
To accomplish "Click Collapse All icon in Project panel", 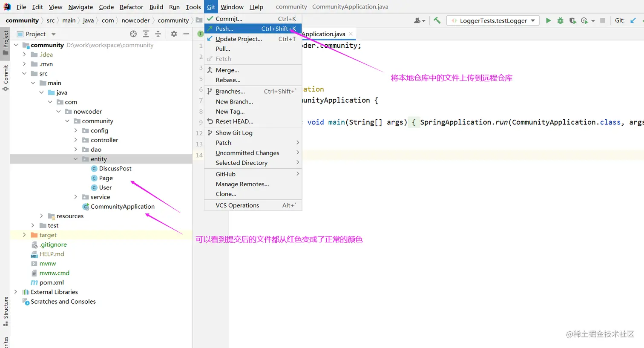I will (x=158, y=34).
